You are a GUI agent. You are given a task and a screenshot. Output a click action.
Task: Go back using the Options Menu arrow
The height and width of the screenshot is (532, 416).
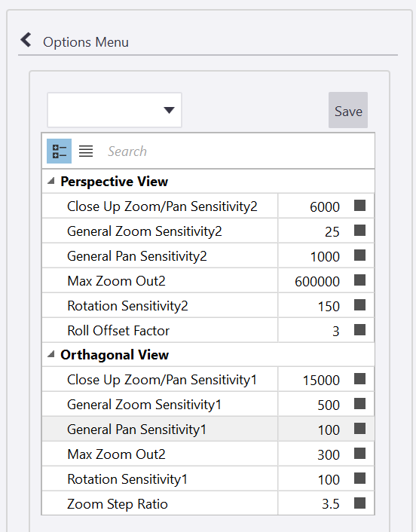coord(26,40)
